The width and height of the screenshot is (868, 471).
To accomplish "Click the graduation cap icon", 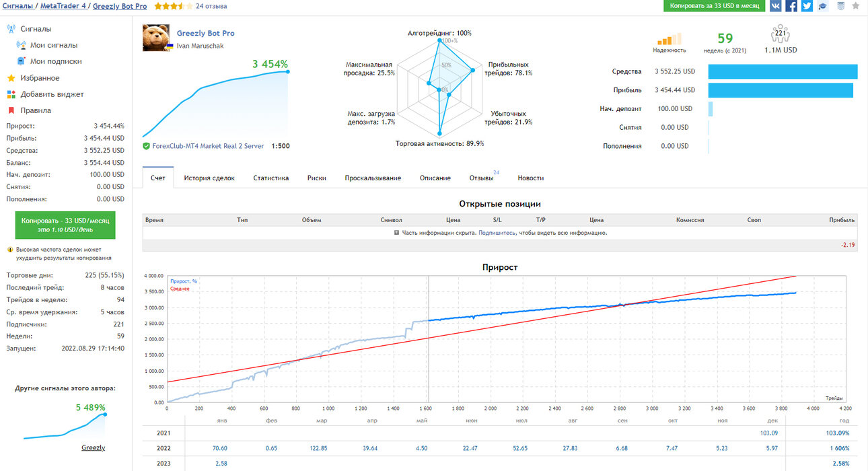I will click(x=823, y=6).
